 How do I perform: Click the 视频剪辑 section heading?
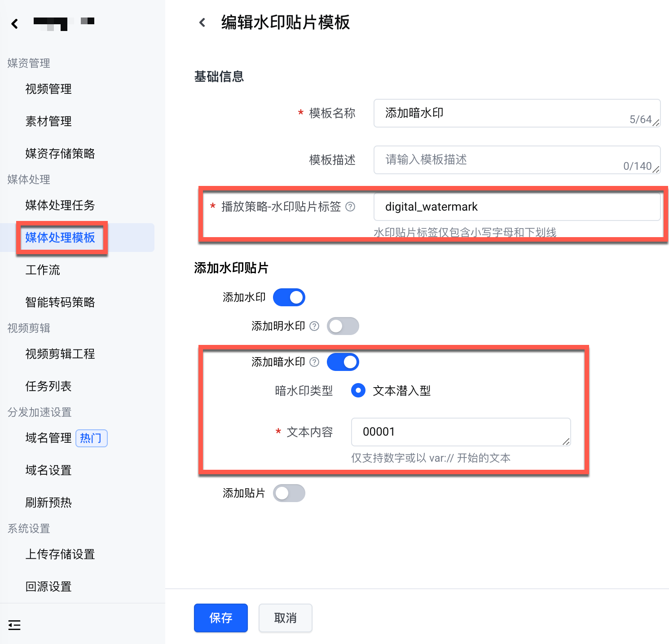(29, 328)
